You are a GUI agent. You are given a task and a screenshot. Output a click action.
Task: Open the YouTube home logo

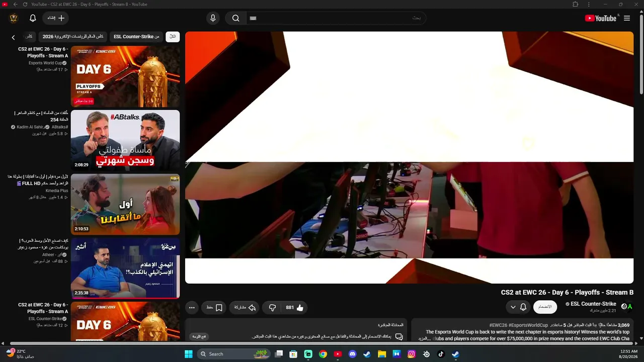601,18
